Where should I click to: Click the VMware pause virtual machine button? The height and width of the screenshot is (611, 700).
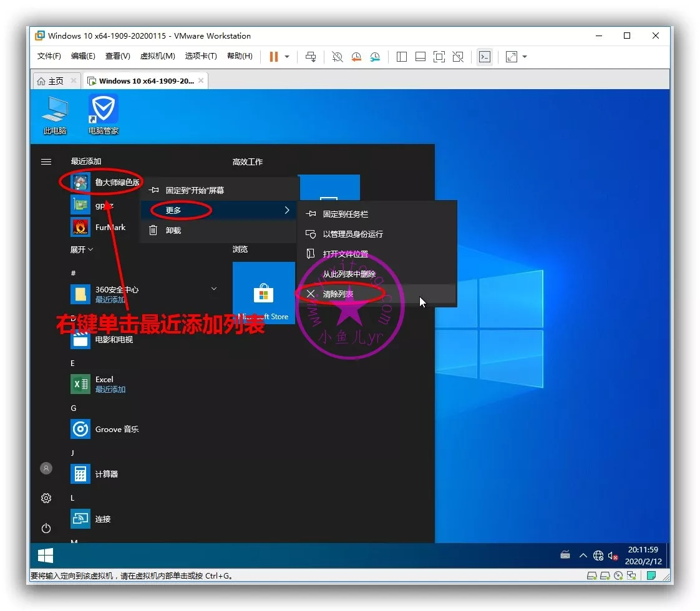click(x=273, y=57)
